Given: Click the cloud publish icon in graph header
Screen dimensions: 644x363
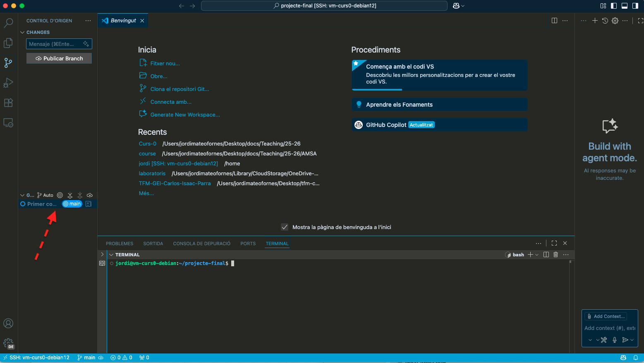Looking at the screenshot, I should click(x=90, y=195).
